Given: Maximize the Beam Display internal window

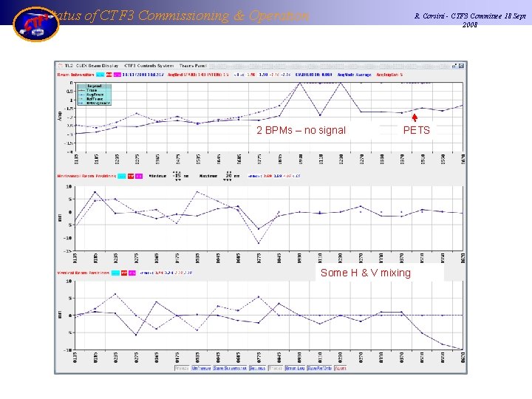Looking at the screenshot, I should 461,66.
